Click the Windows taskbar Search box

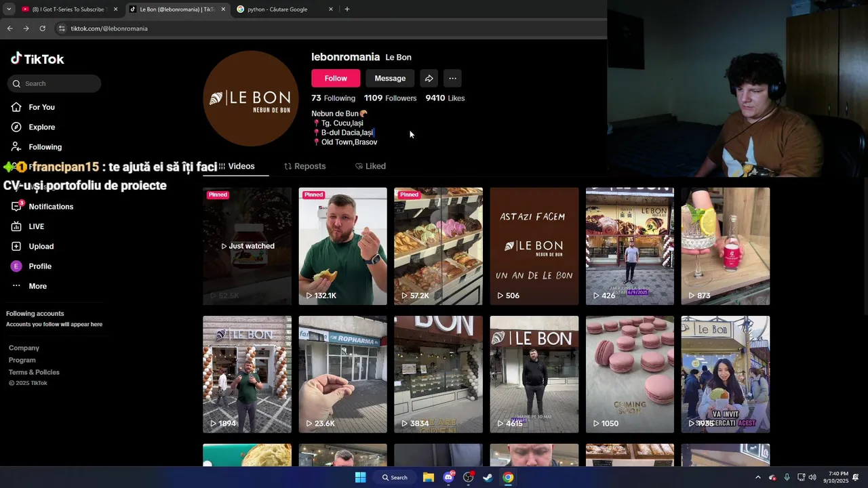pyautogui.click(x=394, y=477)
